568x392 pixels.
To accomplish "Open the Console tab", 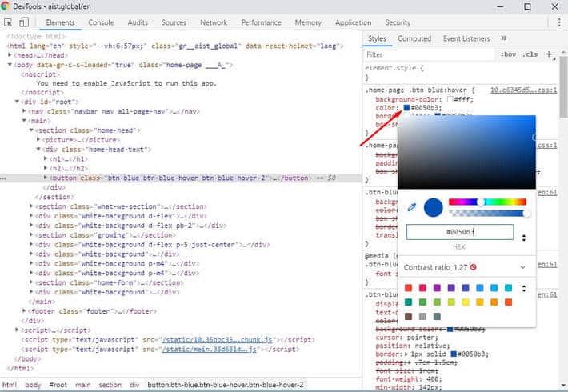I will click(101, 22).
